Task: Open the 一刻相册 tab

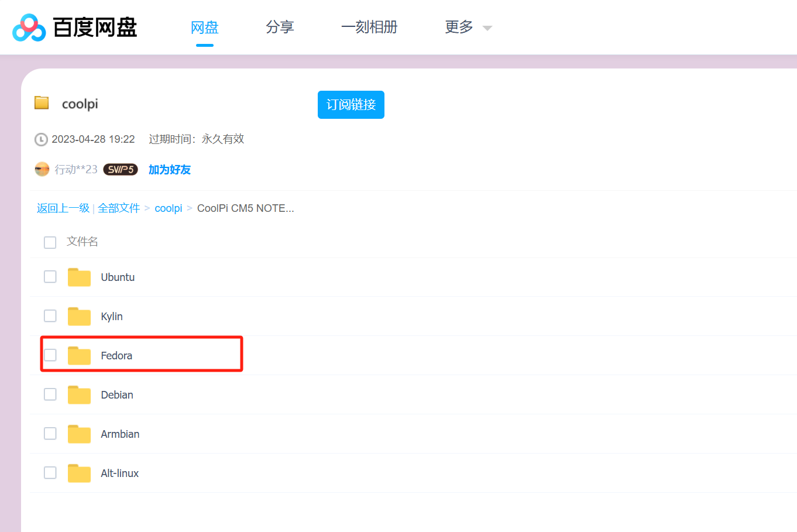Action: (369, 27)
